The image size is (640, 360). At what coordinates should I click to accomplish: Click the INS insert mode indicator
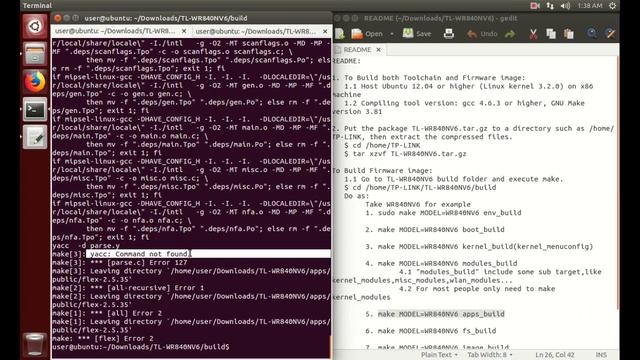point(601,355)
